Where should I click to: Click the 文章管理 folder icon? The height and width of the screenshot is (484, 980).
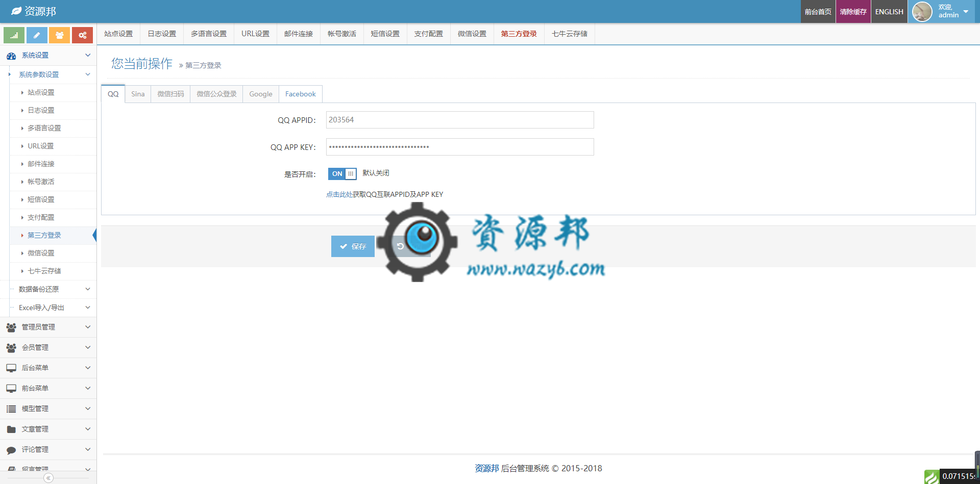[11, 429]
